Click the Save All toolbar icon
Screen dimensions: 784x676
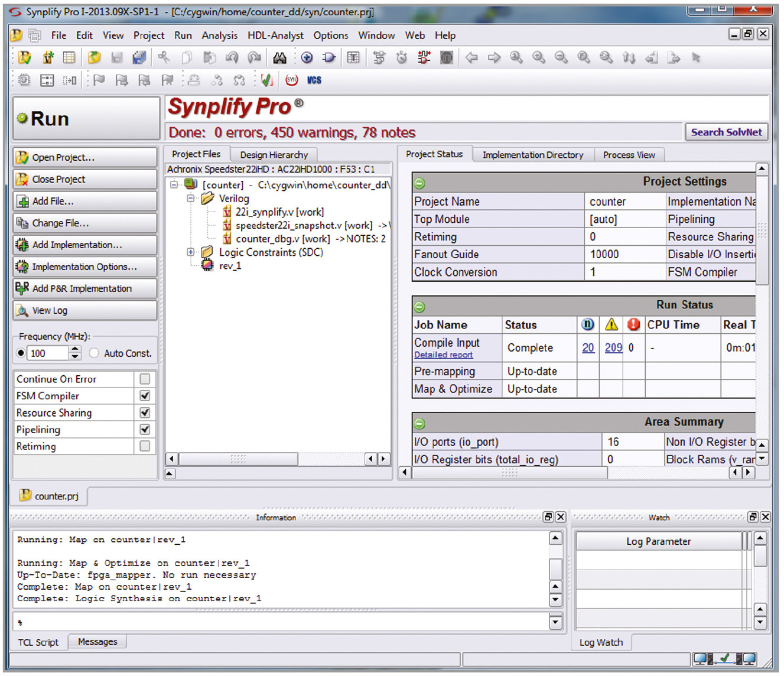point(139,57)
